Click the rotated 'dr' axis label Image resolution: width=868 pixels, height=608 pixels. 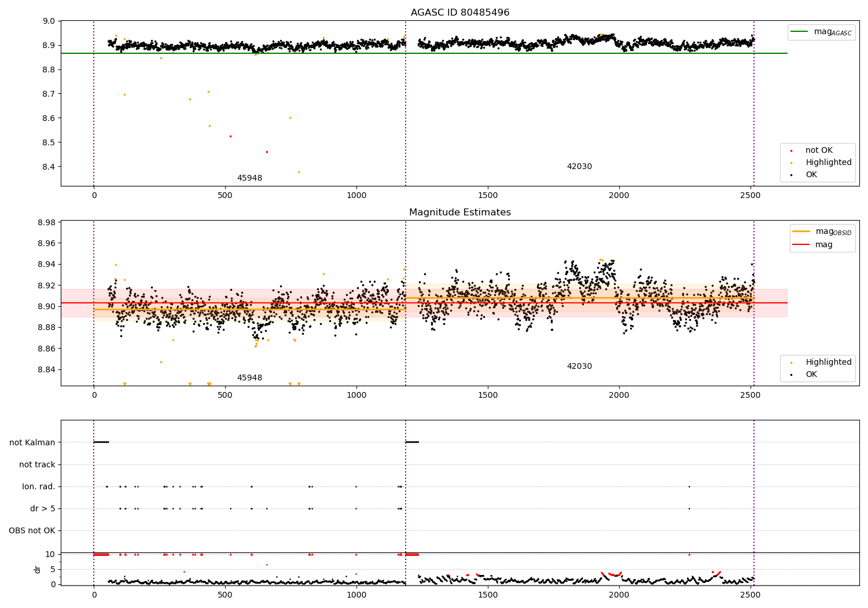point(38,569)
